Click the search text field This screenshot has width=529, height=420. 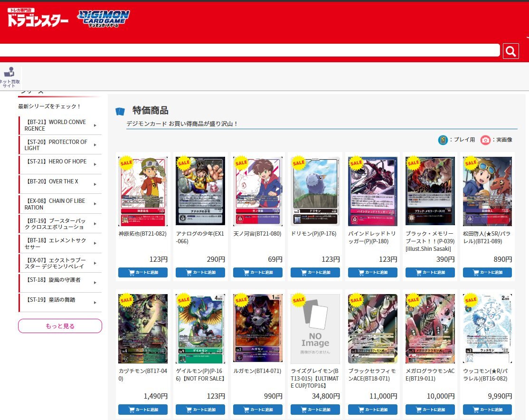point(250,50)
